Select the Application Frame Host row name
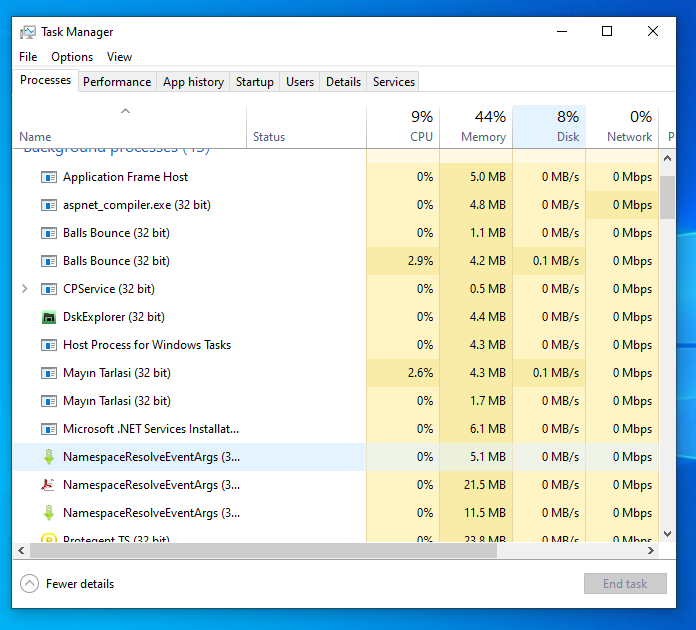This screenshot has width=696, height=630. click(126, 177)
